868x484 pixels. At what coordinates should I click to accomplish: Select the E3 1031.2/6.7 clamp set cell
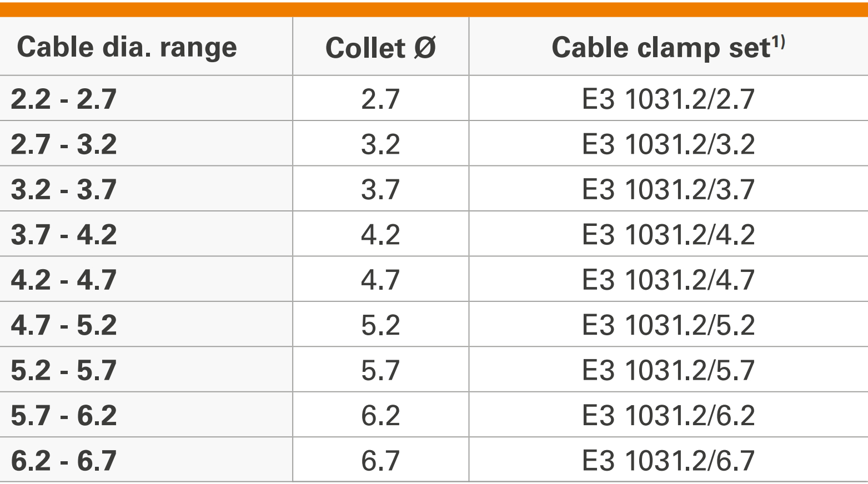668,461
